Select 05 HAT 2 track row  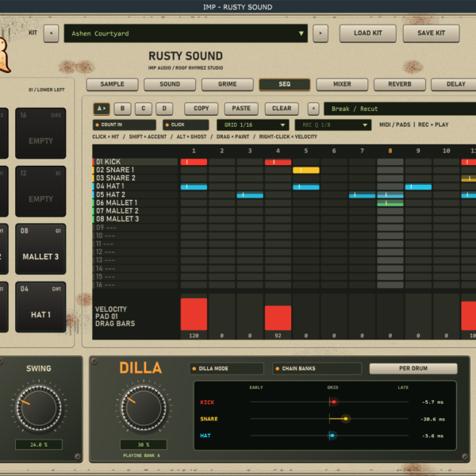coord(135,194)
